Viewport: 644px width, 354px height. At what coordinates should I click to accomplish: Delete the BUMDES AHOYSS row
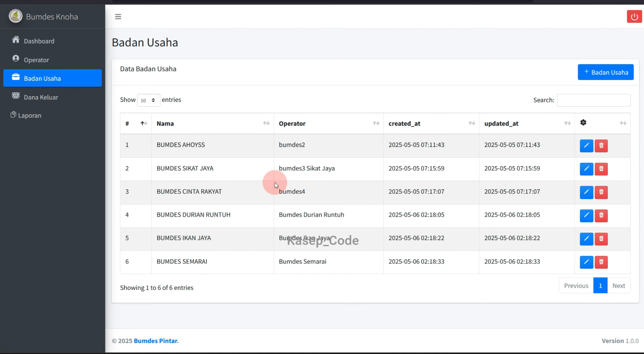click(x=601, y=146)
